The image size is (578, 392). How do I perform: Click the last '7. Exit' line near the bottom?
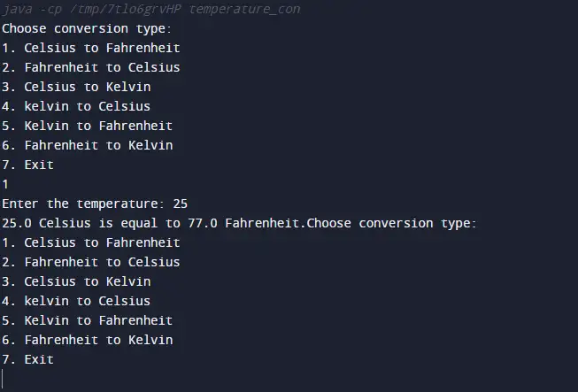[27, 359]
